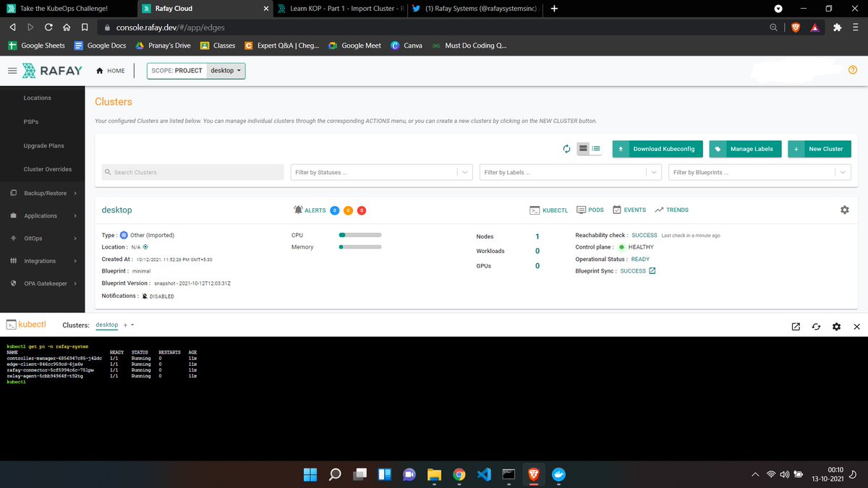868x488 pixels.
Task: Click the Workloads count 0
Action: (x=537, y=251)
